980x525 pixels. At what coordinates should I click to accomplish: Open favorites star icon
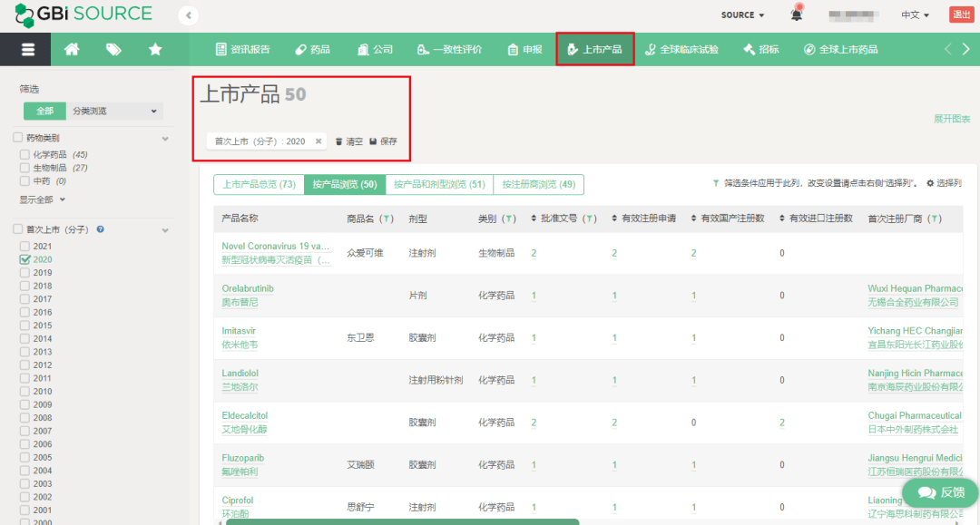[155, 49]
